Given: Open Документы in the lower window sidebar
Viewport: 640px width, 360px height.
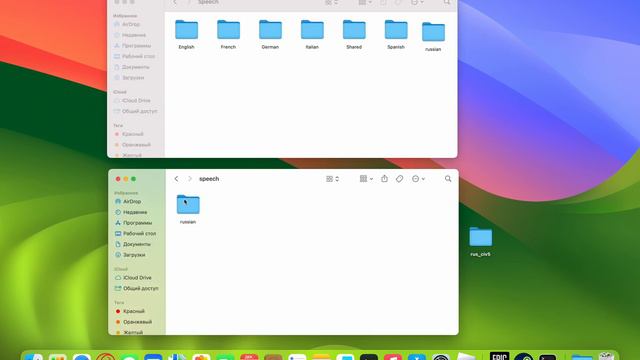Looking at the screenshot, I should (x=136, y=244).
